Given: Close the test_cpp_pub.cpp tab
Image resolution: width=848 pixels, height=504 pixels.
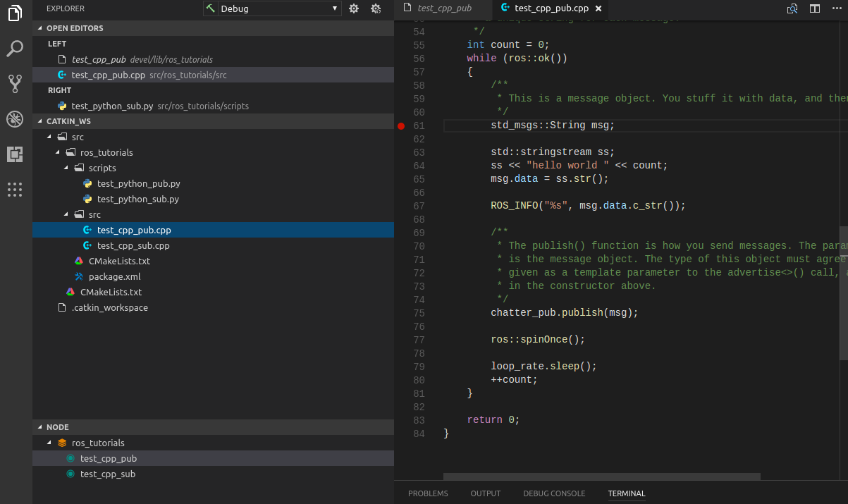Looking at the screenshot, I should click(x=598, y=8).
